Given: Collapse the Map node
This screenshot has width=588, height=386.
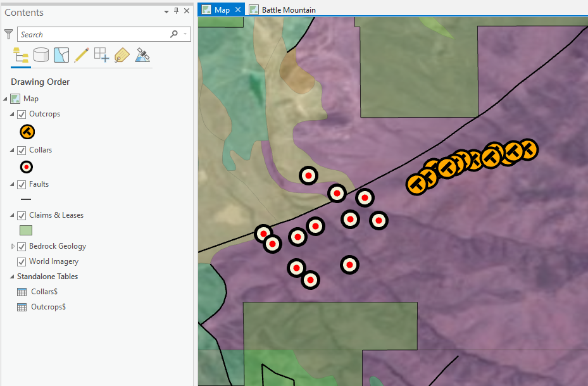Looking at the screenshot, I should point(5,99).
